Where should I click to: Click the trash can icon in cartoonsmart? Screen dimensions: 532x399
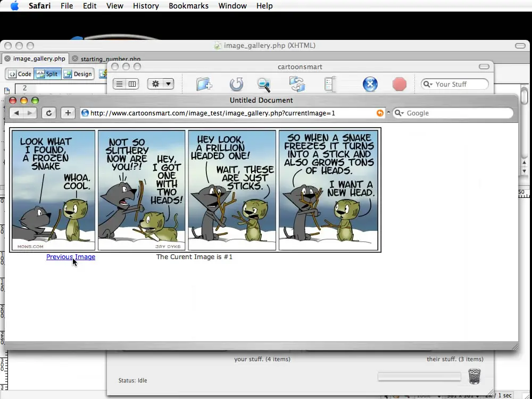coord(475,376)
